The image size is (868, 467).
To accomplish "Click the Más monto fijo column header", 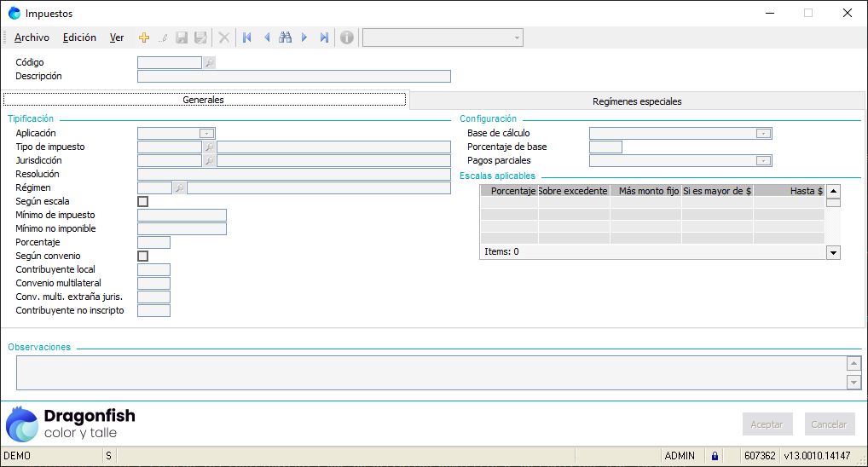I will 645,191.
